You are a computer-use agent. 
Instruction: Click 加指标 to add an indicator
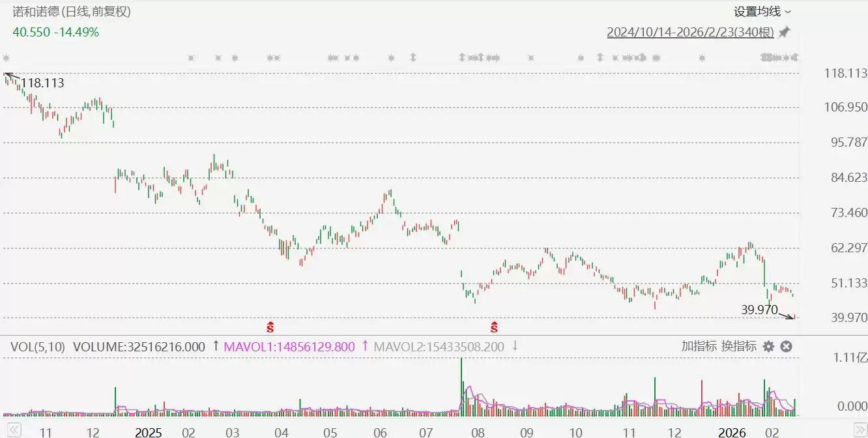(x=699, y=346)
